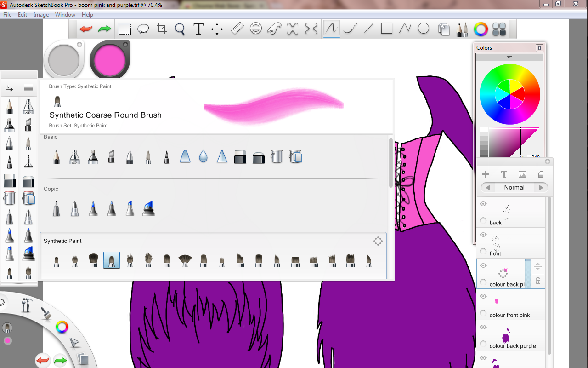This screenshot has height=368, width=588.
Task: Open the Image menu
Action: [41, 15]
